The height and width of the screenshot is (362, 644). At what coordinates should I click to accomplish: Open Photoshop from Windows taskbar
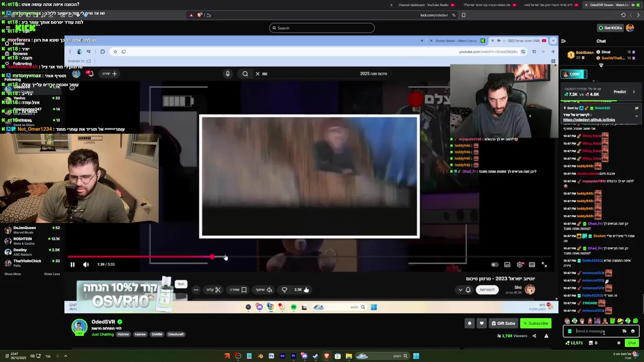tap(271, 356)
